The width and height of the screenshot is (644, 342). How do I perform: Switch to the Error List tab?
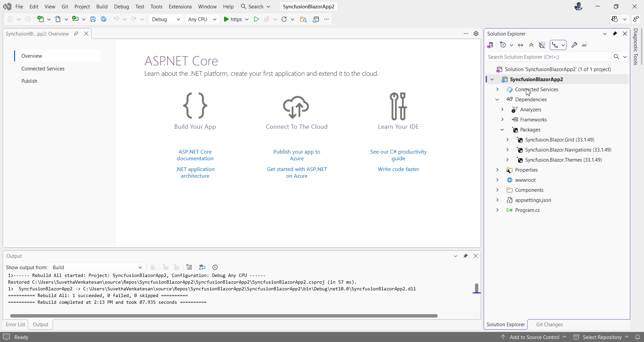point(15,324)
